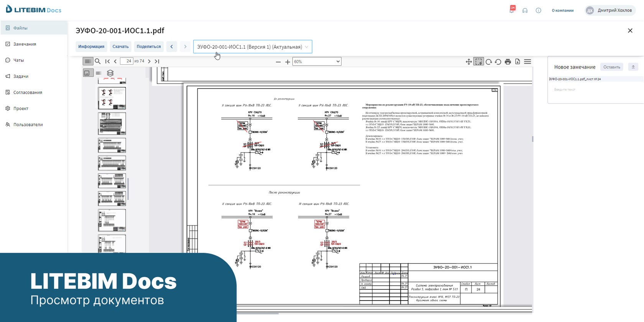Open the Дмитрий Хохлов user profile

pos(610,10)
